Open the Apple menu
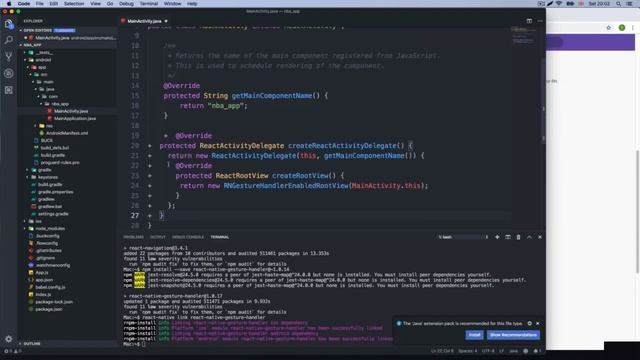Screen dimensions: 640x360 [9, 4]
